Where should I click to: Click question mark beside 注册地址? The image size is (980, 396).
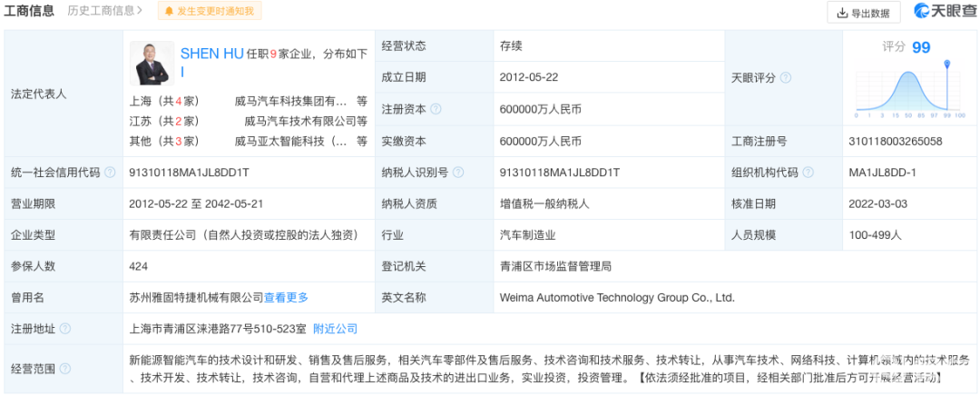pyautogui.click(x=64, y=329)
